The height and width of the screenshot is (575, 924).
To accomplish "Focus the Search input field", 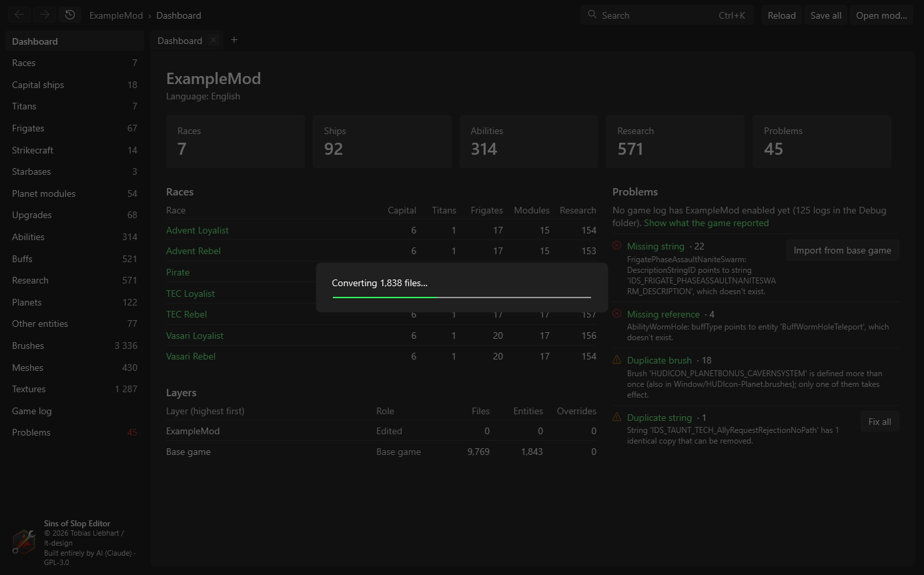I will [667, 15].
